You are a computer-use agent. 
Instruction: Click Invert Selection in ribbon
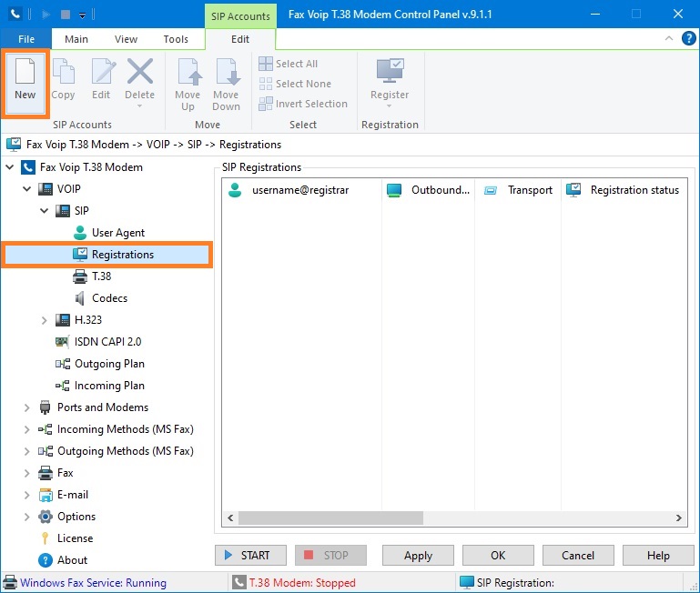[303, 104]
